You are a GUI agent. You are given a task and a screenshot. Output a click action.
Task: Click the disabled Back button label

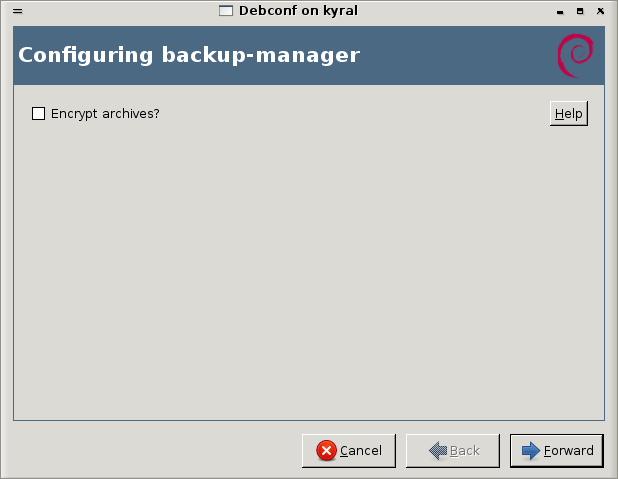[x=465, y=451]
